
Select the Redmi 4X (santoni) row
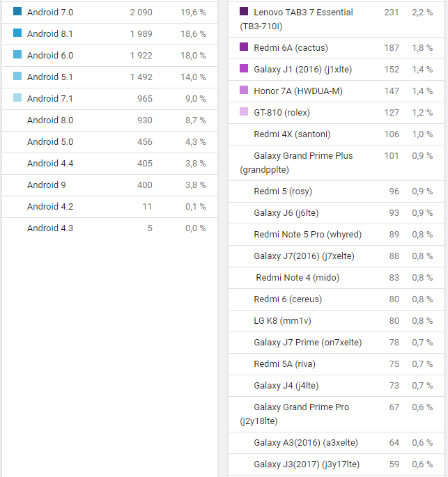(x=336, y=134)
